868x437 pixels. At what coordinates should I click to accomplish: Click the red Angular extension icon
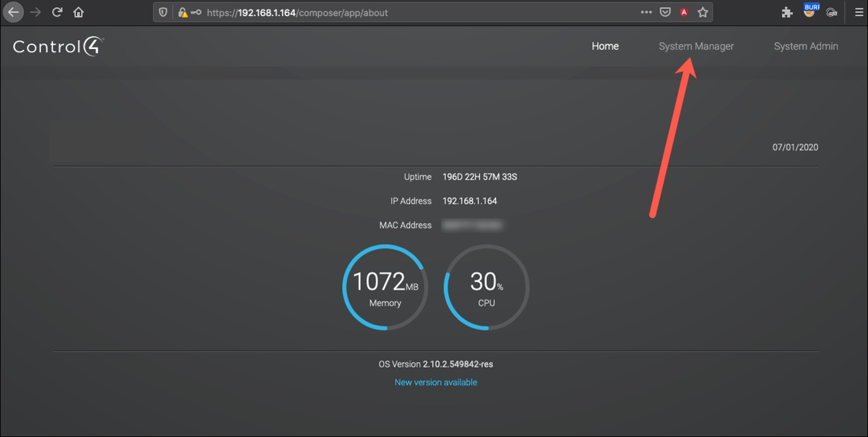pyautogui.click(x=684, y=12)
